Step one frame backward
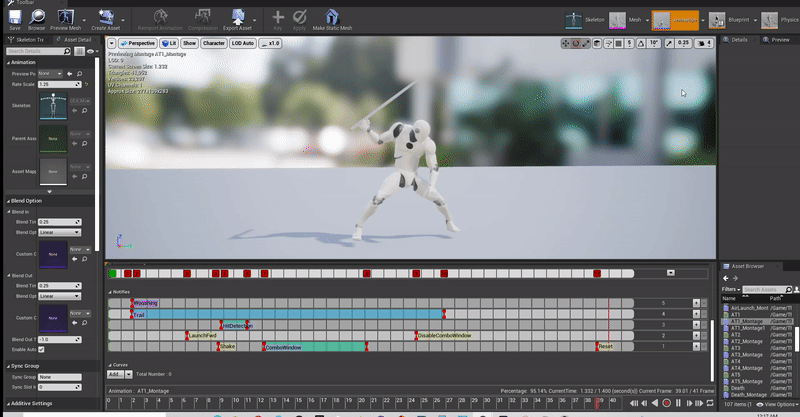 coord(644,403)
